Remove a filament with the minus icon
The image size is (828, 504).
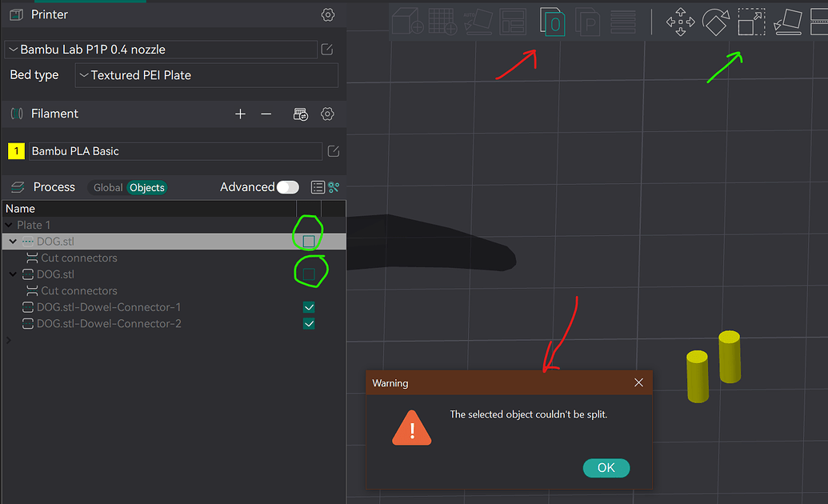pyautogui.click(x=266, y=114)
